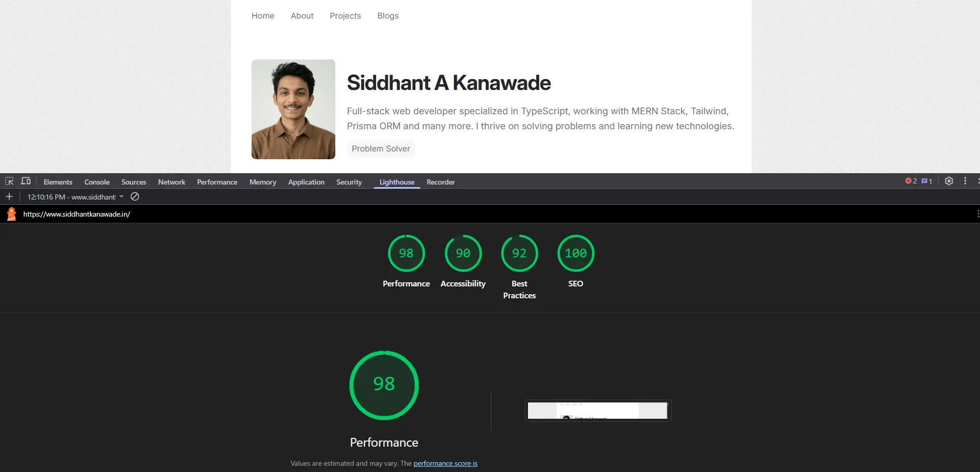Image resolution: width=980 pixels, height=472 pixels.
Task: Click the Problem Solver badge
Action: [x=381, y=149]
